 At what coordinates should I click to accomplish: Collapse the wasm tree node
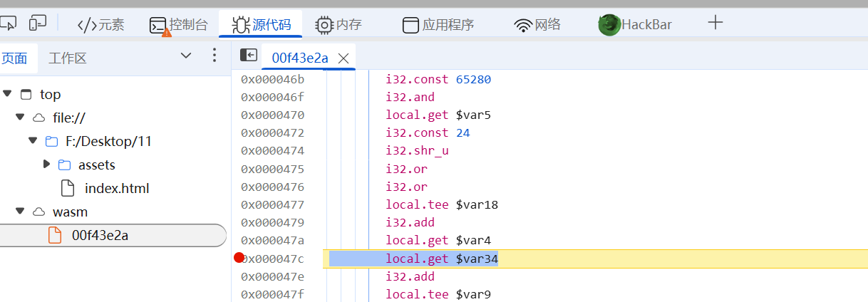(x=20, y=212)
